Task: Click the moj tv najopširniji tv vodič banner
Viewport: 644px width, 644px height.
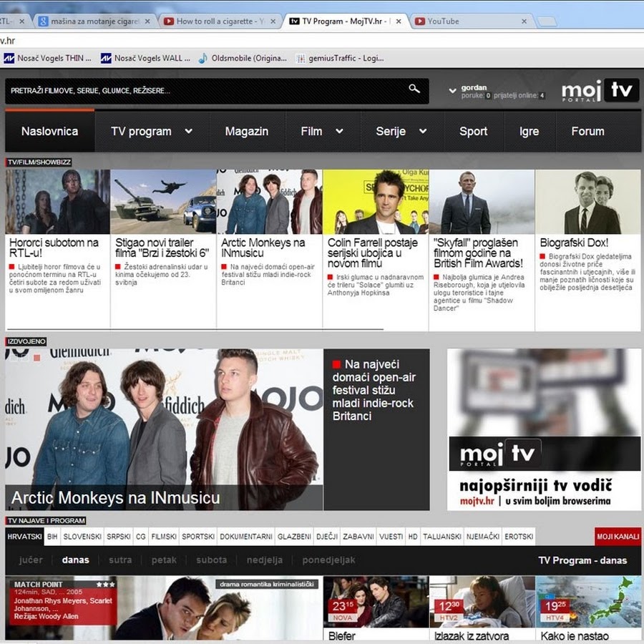Action: tap(543, 429)
